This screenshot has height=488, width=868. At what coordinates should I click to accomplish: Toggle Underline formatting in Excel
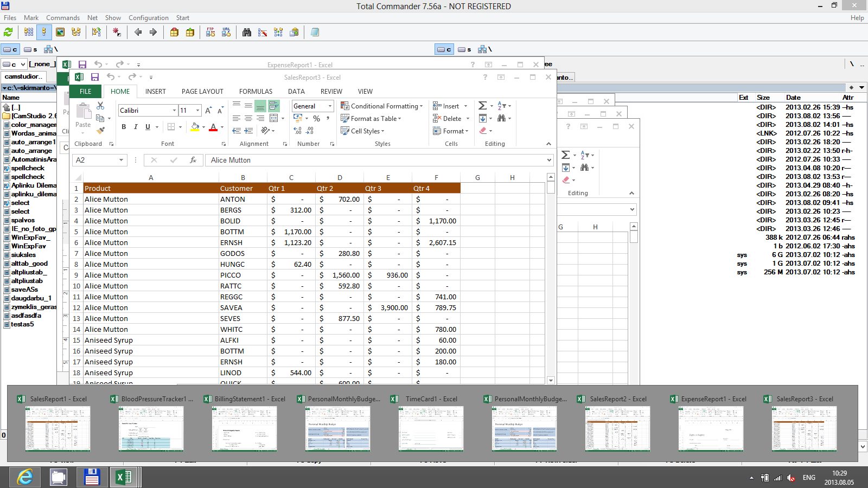point(148,127)
